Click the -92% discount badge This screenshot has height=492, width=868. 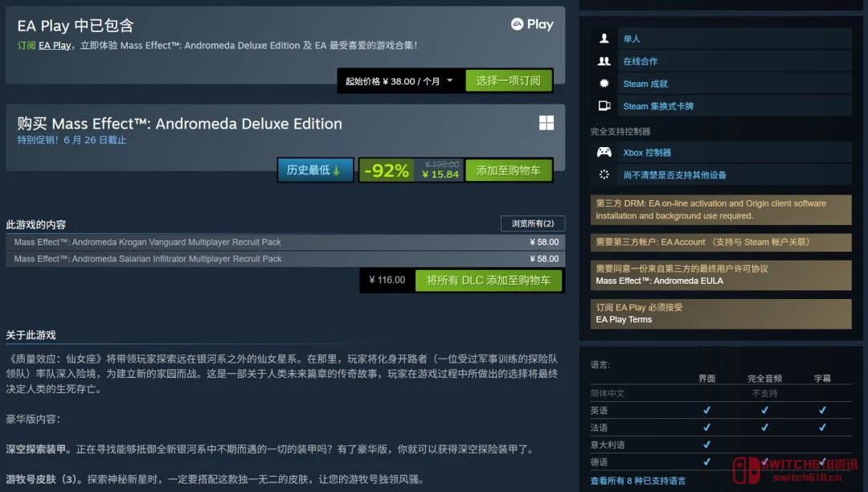(x=387, y=170)
